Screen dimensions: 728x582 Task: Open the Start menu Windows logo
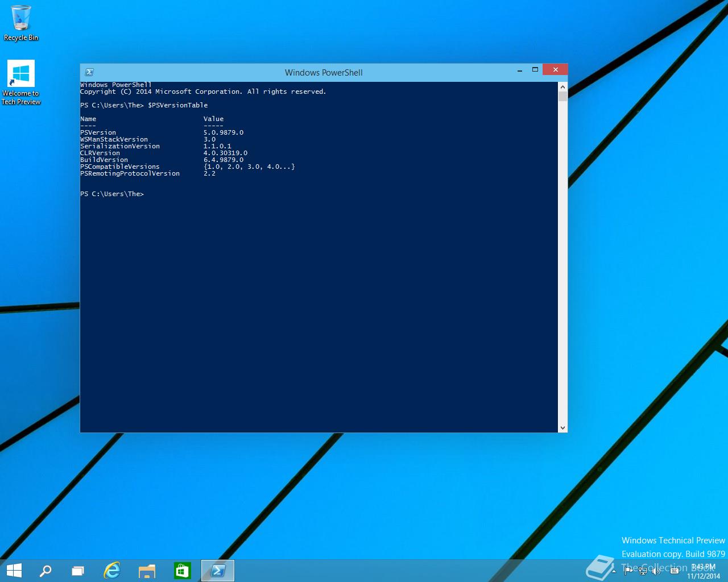point(14,571)
